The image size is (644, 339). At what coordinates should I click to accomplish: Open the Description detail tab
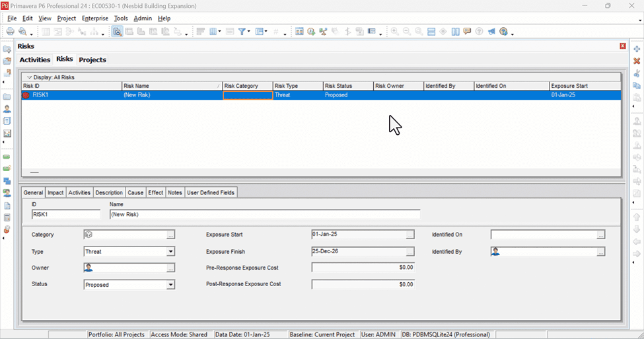(109, 192)
